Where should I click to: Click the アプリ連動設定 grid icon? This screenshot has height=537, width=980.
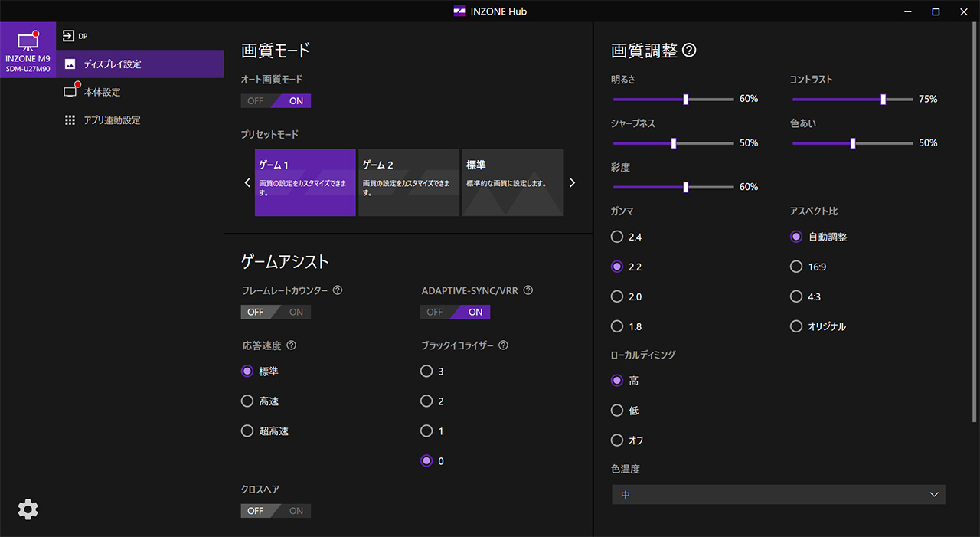tap(70, 120)
